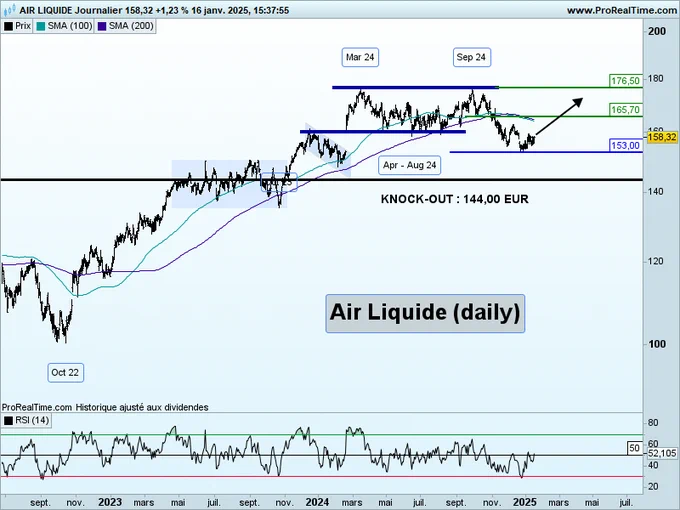Click the 'Air Liquide (daily)' title box
This screenshot has height=510, width=680.
(x=425, y=313)
